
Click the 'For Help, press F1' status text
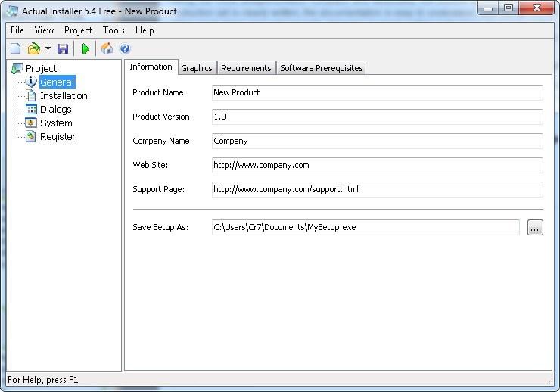(x=43, y=380)
